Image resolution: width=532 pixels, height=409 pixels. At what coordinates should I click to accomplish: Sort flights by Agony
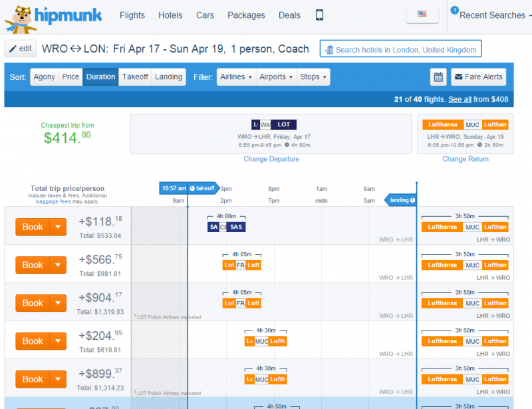pos(44,77)
